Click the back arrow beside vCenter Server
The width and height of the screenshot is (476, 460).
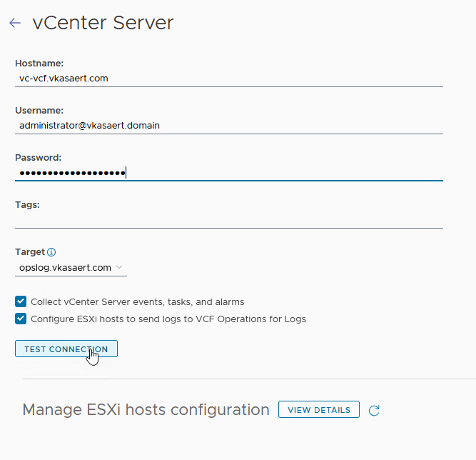14,23
